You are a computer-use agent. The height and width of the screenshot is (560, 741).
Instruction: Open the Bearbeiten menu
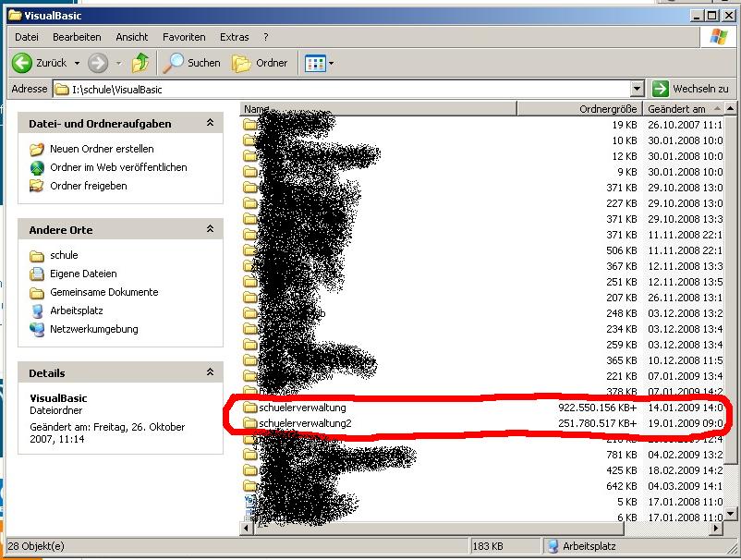[77, 37]
